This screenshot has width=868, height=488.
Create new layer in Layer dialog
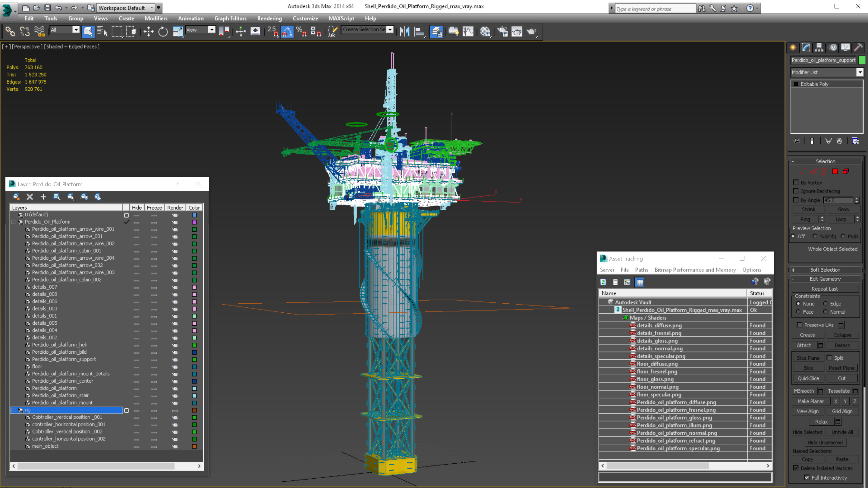(16, 197)
